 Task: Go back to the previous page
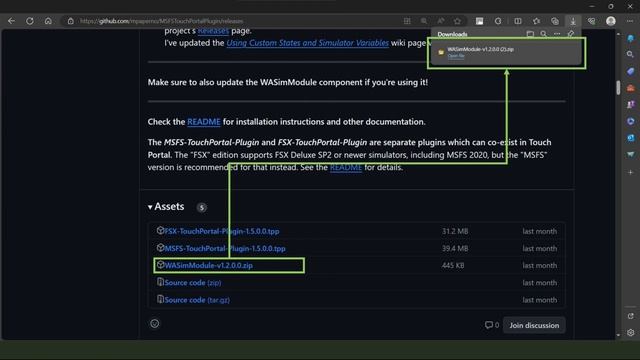(x=11, y=21)
